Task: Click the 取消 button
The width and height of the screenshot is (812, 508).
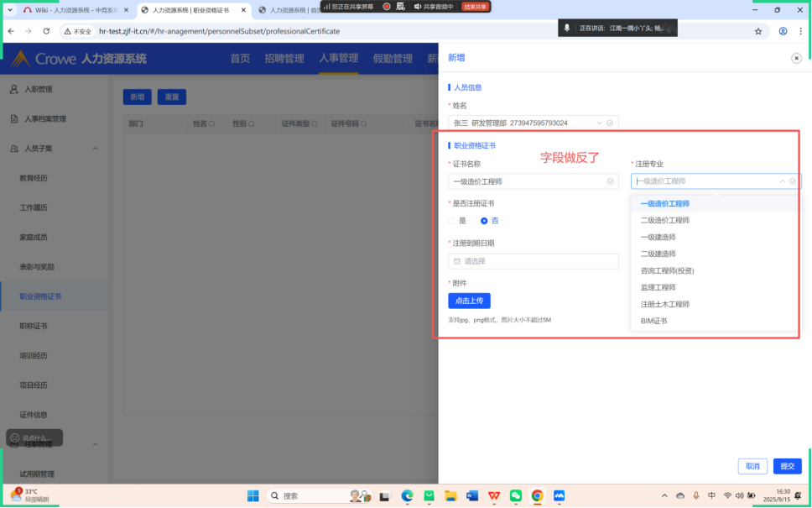Action: click(752, 466)
